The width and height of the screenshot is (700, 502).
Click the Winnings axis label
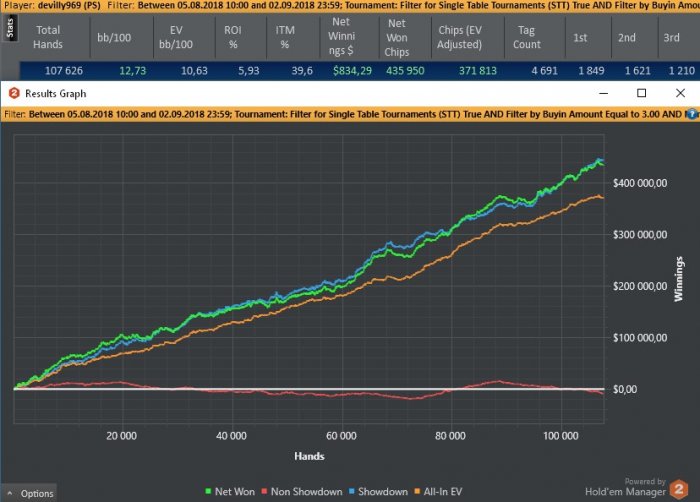(x=679, y=279)
